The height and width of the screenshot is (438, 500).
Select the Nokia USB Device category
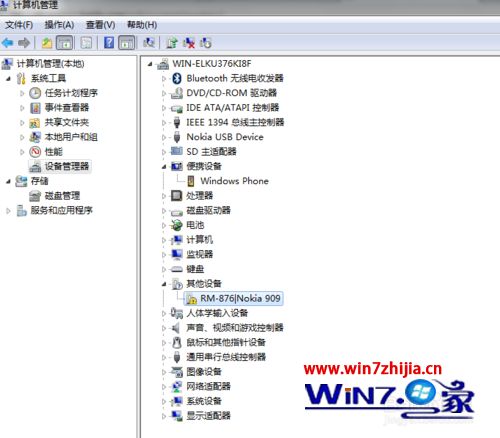click(225, 137)
